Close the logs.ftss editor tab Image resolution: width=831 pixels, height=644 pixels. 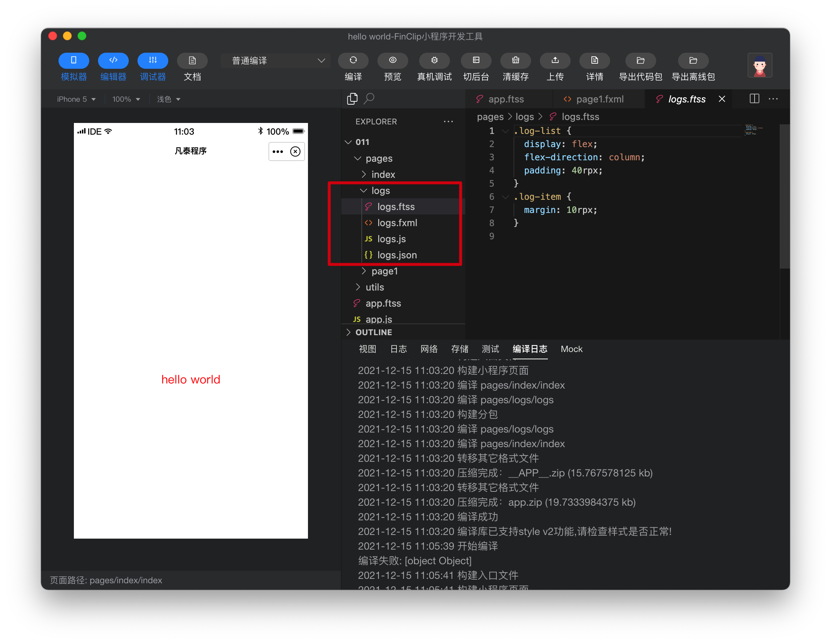[x=722, y=99]
